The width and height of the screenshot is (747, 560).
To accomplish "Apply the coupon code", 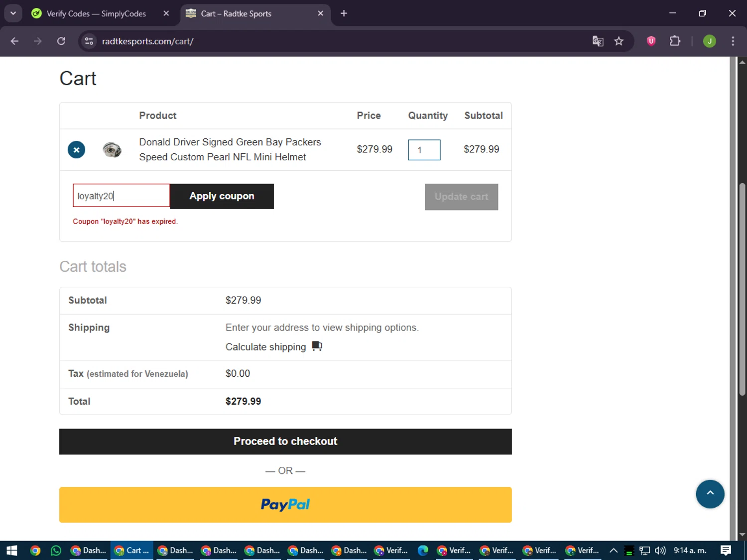I will pyautogui.click(x=222, y=196).
